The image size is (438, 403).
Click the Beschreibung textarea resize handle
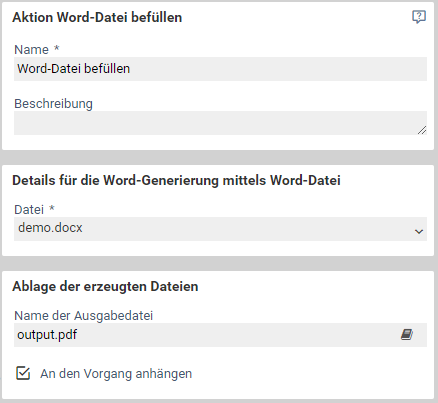(422, 130)
